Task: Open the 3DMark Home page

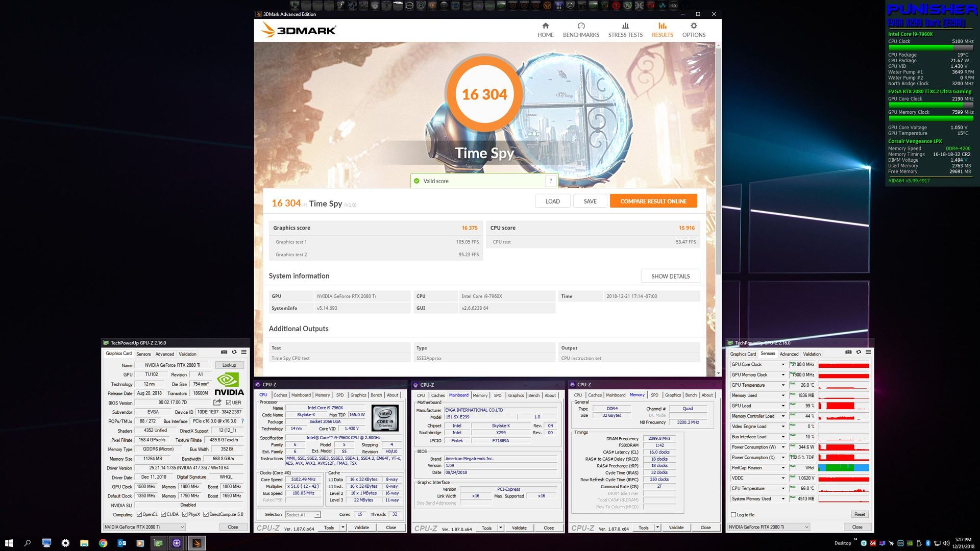Action: tap(545, 30)
